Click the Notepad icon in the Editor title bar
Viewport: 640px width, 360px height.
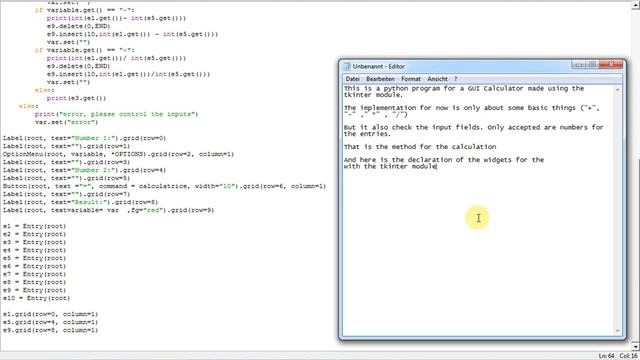(347, 67)
